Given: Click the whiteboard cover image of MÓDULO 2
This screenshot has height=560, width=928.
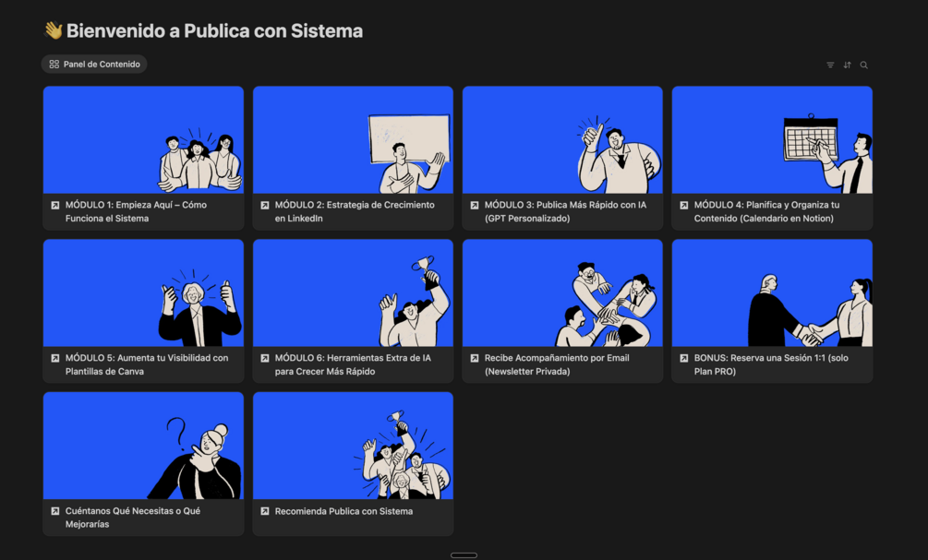Looking at the screenshot, I should (x=353, y=139).
